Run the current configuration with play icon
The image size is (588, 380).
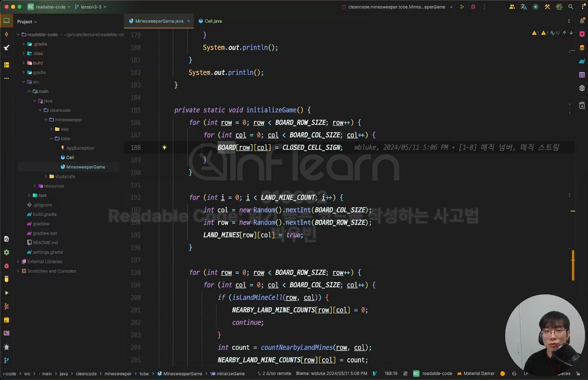click(462, 7)
